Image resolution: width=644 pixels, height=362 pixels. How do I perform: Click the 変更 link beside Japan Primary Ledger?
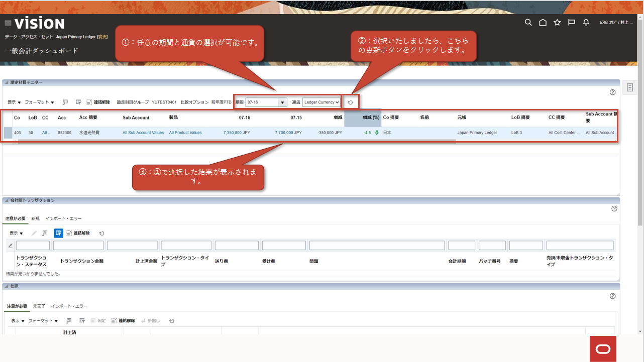pyautogui.click(x=102, y=37)
